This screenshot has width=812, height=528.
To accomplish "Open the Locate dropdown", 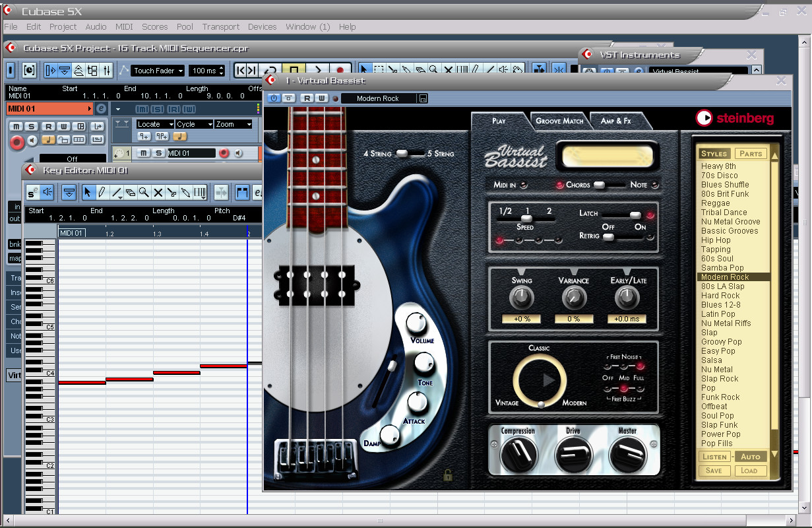I will coord(155,124).
